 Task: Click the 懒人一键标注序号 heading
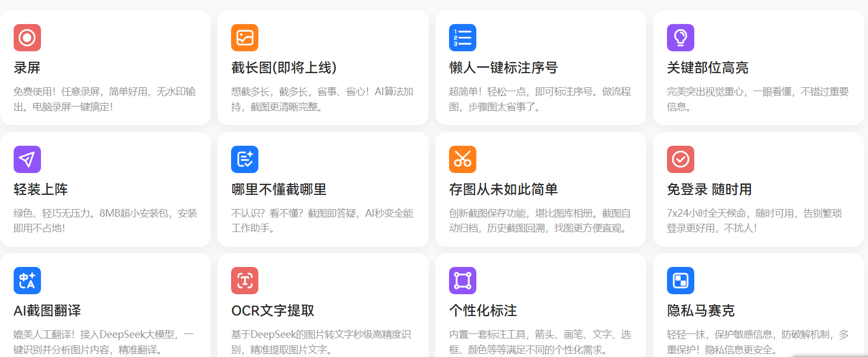[503, 68]
